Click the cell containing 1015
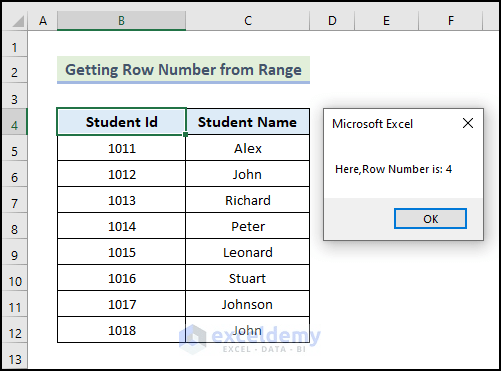Image resolution: width=501 pixels, height=371 pixels. (121, 252)
